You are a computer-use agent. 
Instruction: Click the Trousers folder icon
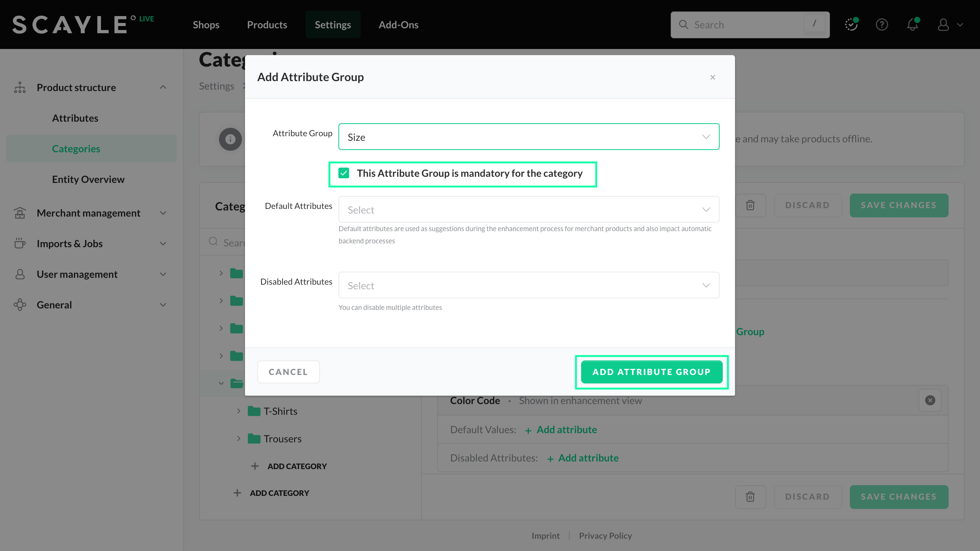254,439
